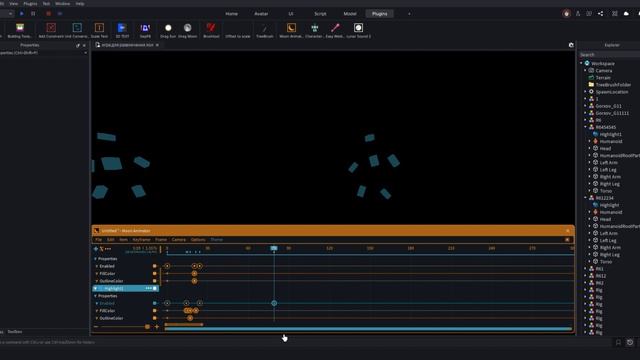Open the Building Tools plugin
640x360 pixels.
20,30
